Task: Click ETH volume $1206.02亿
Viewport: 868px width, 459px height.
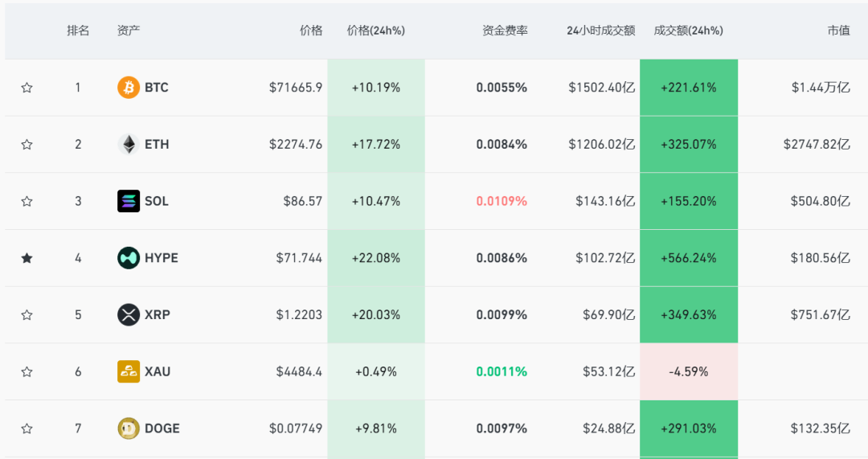Action: (602, 145)
